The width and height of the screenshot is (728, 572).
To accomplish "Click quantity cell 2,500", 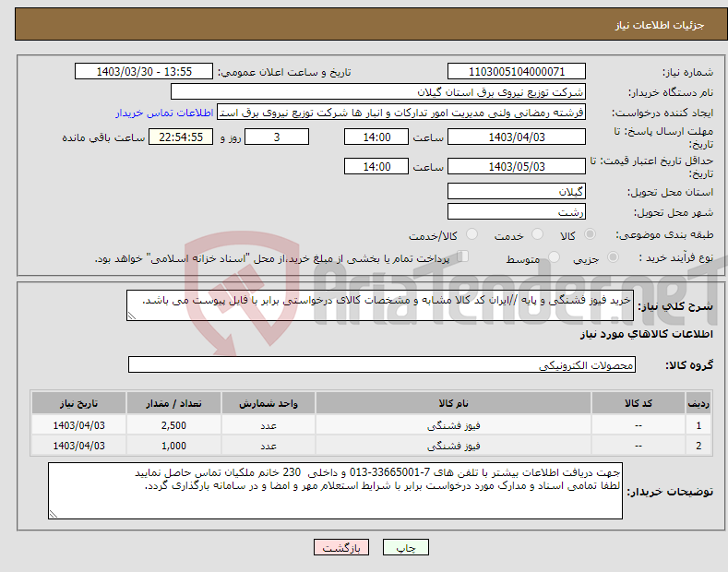I will (x=173, y=424).
